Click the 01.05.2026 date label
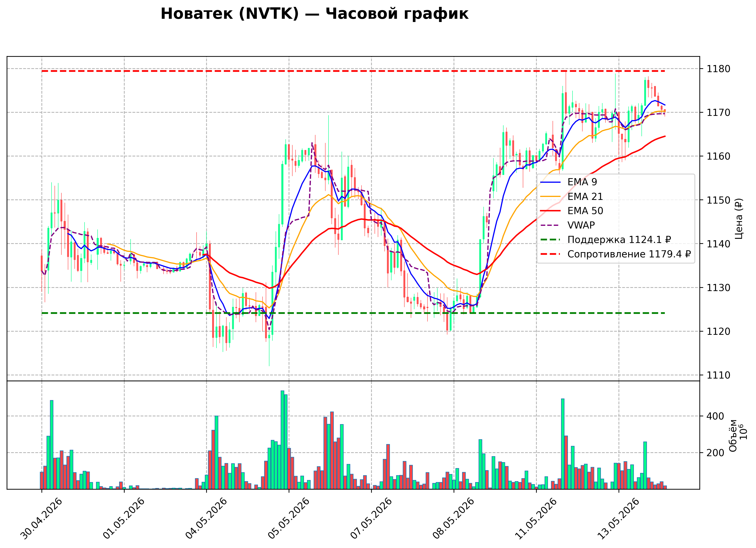Screen dimensions: 756x548 coord(124,519)
